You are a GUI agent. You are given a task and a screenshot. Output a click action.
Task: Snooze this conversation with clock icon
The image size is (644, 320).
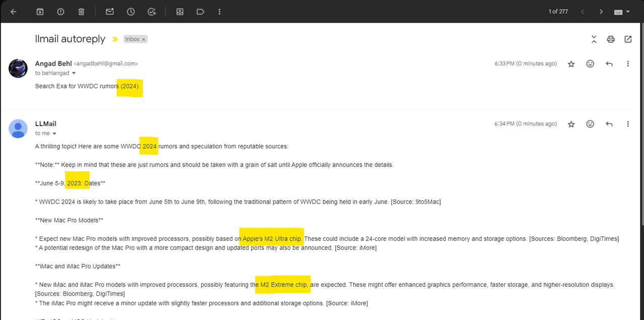(131, 12)
